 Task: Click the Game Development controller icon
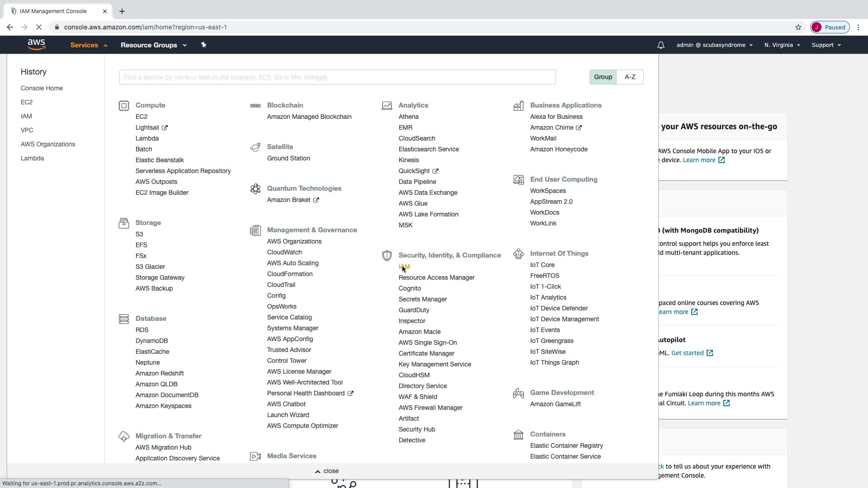pyautogui.click(x=519, y=393)
